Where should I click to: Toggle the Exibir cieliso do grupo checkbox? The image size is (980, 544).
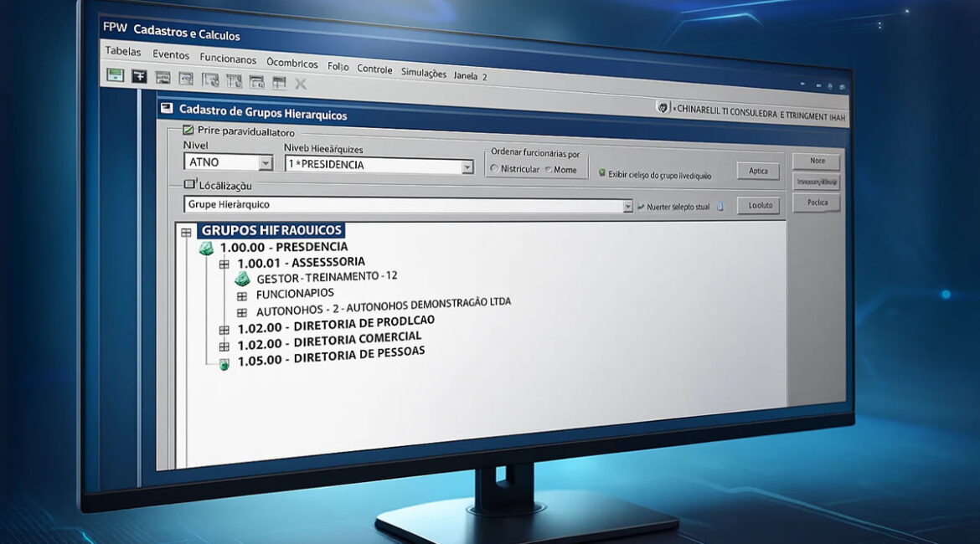pos(602,173)
